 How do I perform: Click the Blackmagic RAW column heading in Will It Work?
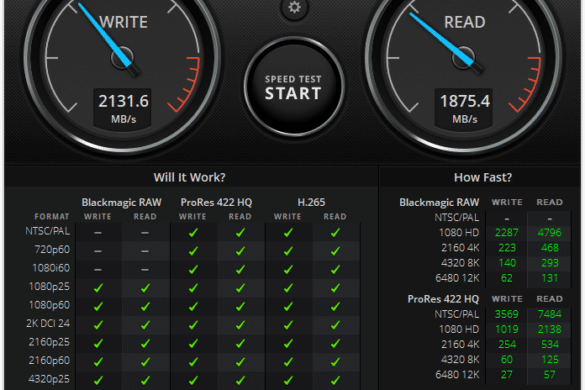pyautogui.click(x=122, y=202)
